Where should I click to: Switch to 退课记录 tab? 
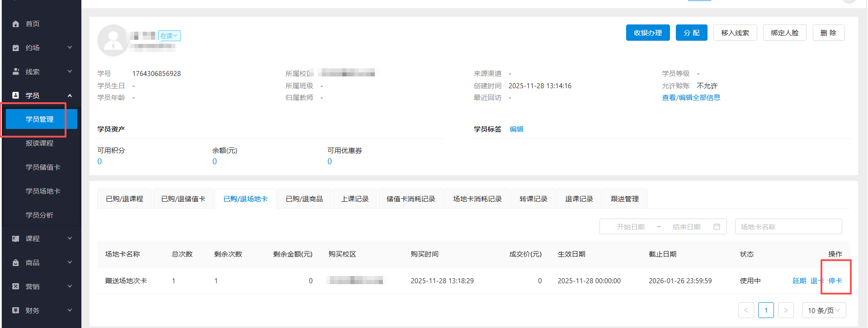coord(579,199)
